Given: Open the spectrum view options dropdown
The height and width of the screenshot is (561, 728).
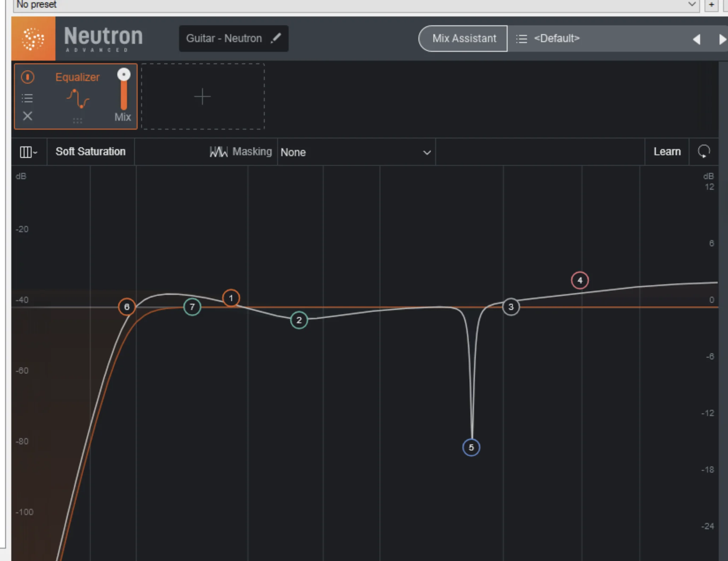Looking at the screenshot, I should [29, 152].
